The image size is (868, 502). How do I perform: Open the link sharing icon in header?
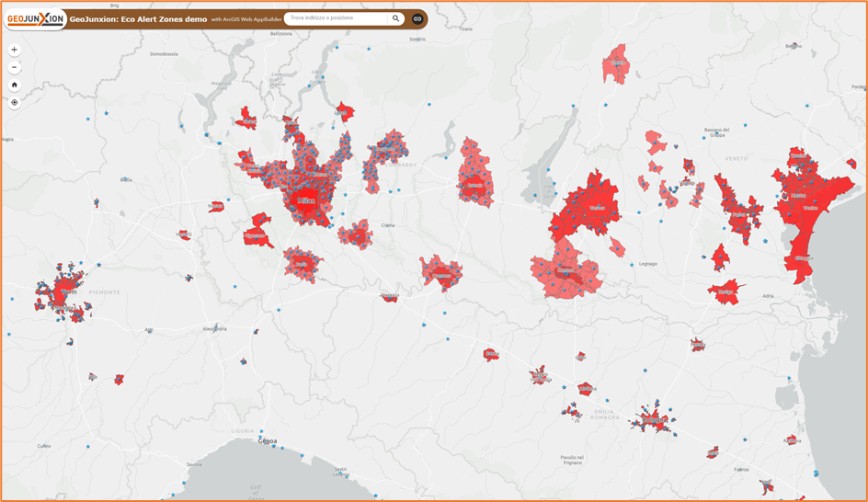pos(417,18)
